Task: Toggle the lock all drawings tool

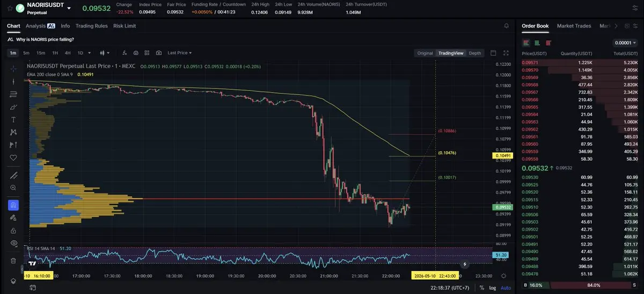Action: coord(14,231)
